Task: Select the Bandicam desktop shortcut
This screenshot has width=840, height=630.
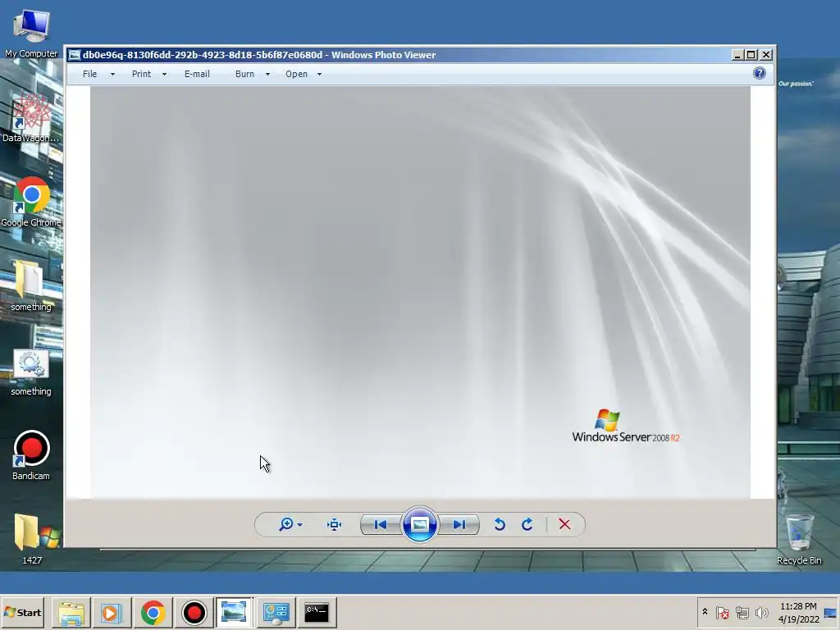Action: point(31,455)
